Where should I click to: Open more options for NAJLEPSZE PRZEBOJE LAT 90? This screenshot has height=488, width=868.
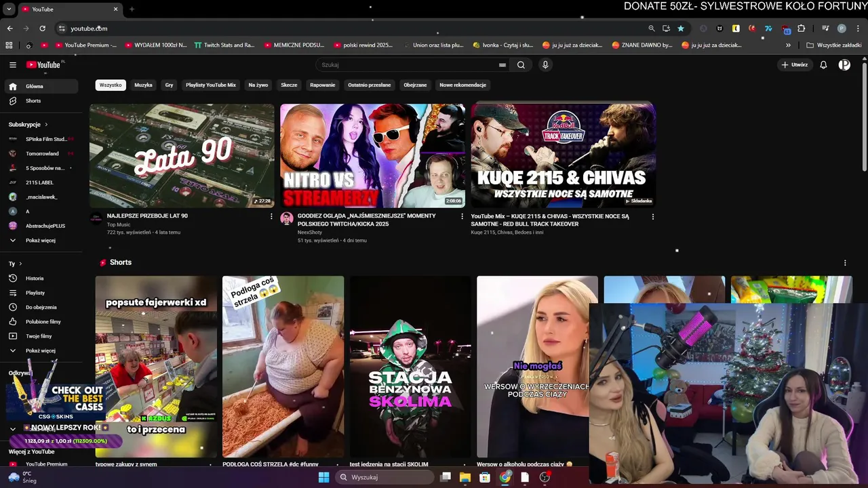coord(272,216)
